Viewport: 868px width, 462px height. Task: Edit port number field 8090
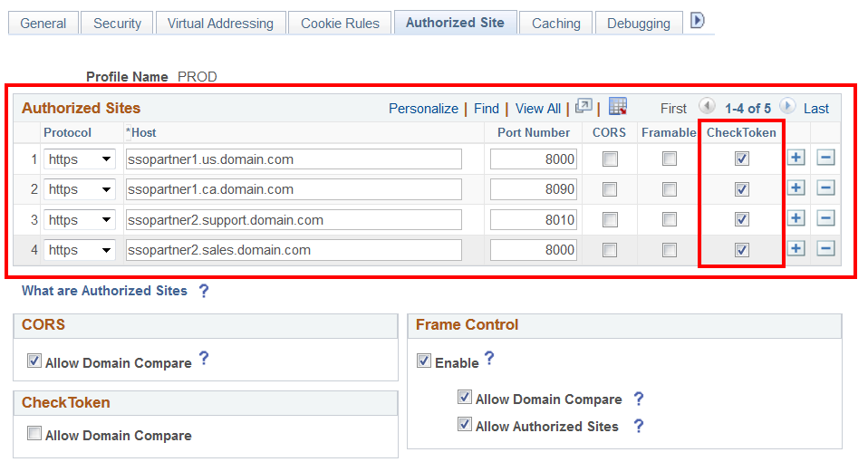click(x=534, y=189)
